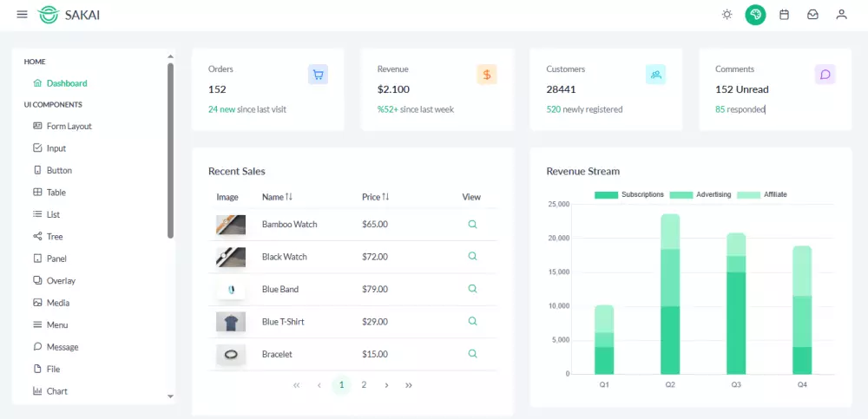The width and height of the screenshot is (868, 419).
Task: Open Menu item in the sidebar
Action: 50,325
